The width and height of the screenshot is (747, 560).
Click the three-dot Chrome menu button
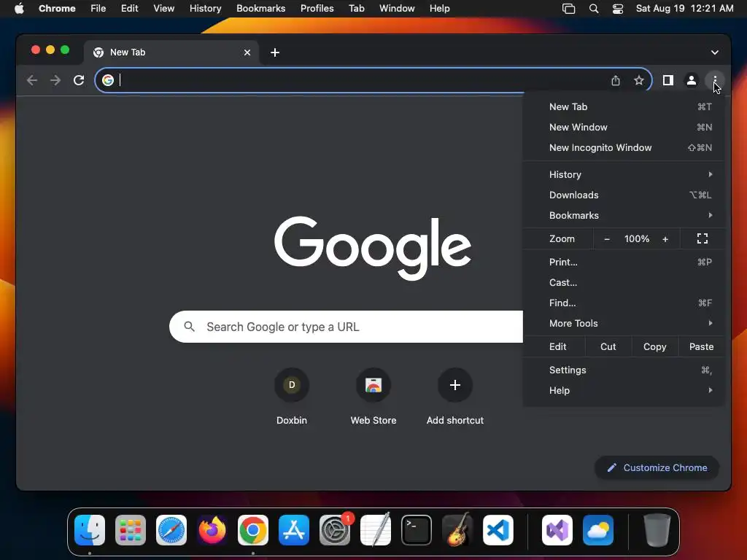[x=715, y=80]
